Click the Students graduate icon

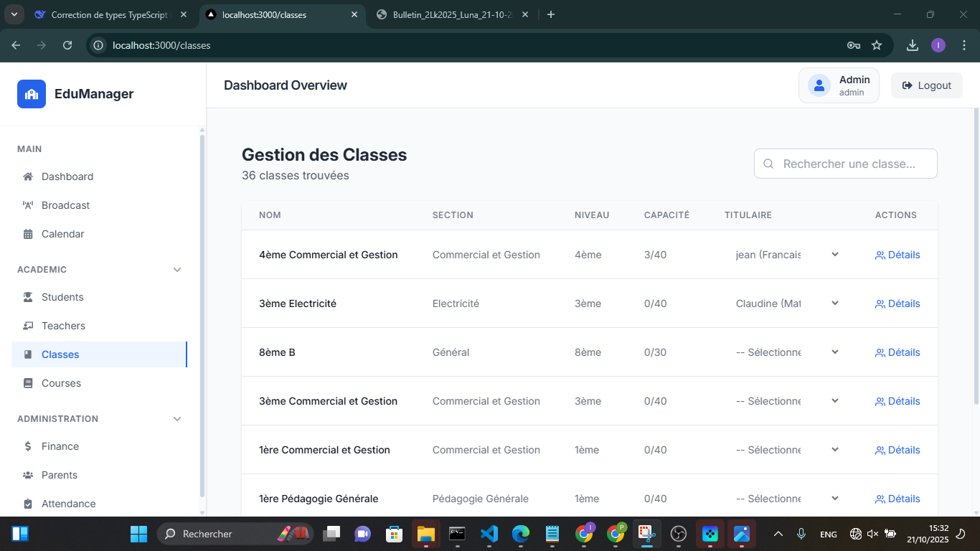tap(28, 297)
